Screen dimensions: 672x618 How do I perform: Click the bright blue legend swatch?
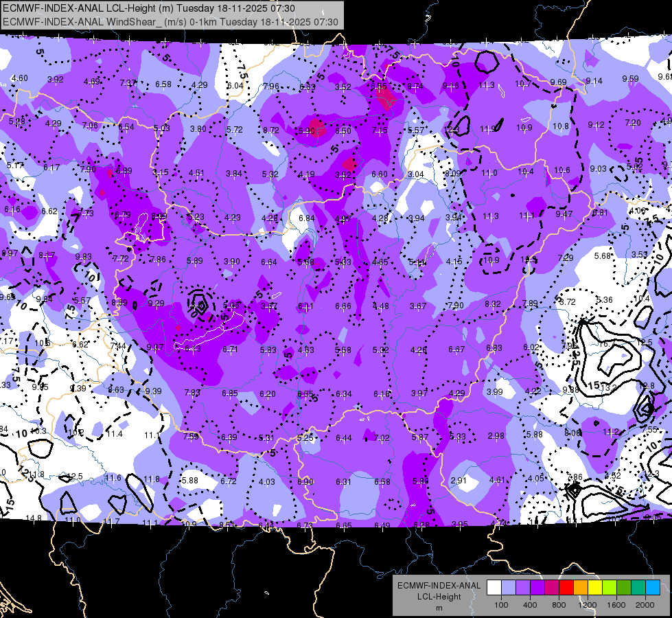653,588
